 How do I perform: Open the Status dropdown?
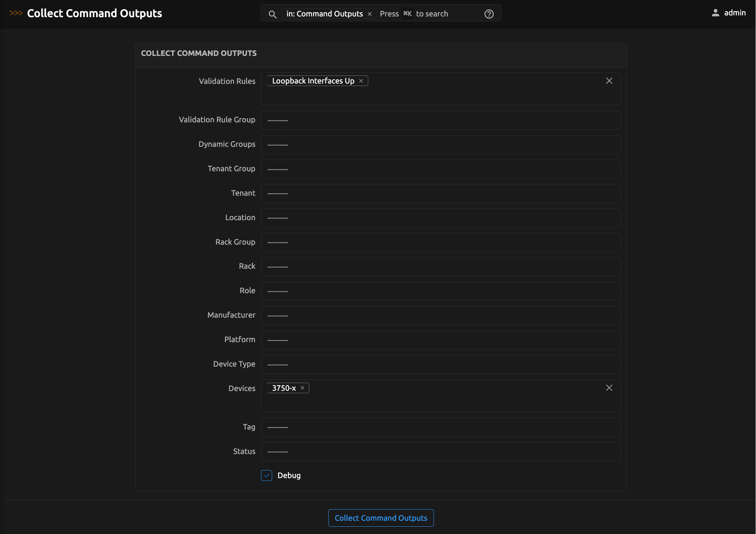tap(440, 452)
